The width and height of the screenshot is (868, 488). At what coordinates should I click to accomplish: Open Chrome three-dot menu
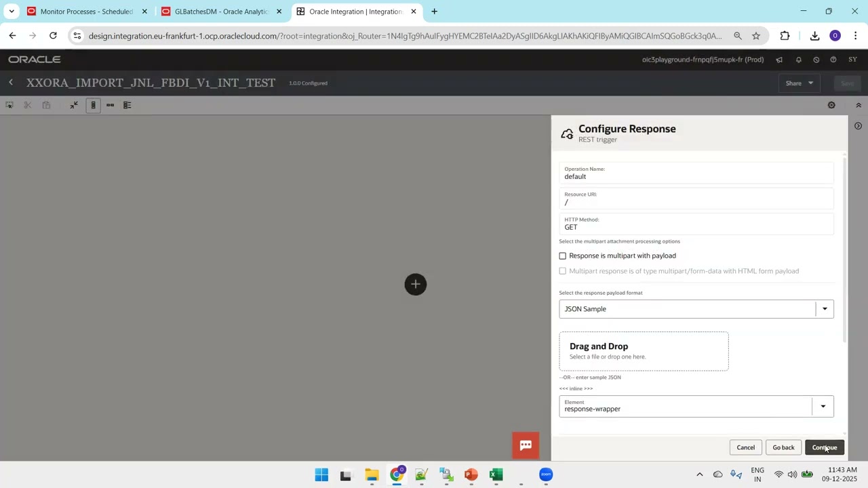click(x=856, y=36)
